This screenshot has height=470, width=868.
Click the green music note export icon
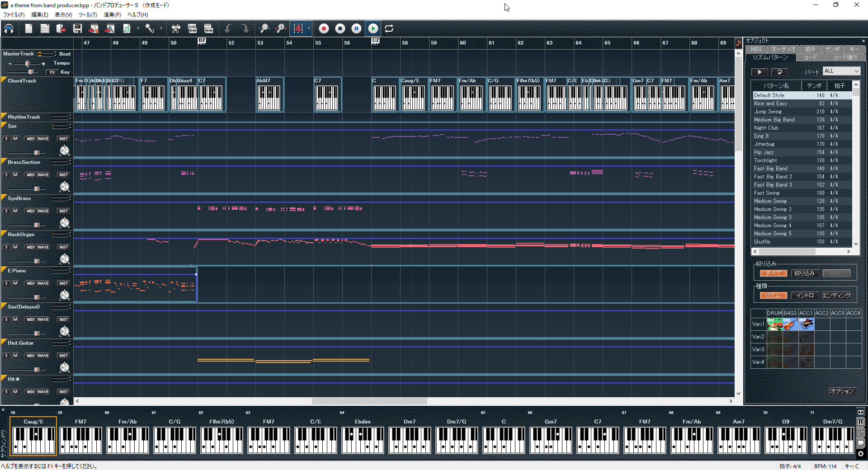pos(127,28)
